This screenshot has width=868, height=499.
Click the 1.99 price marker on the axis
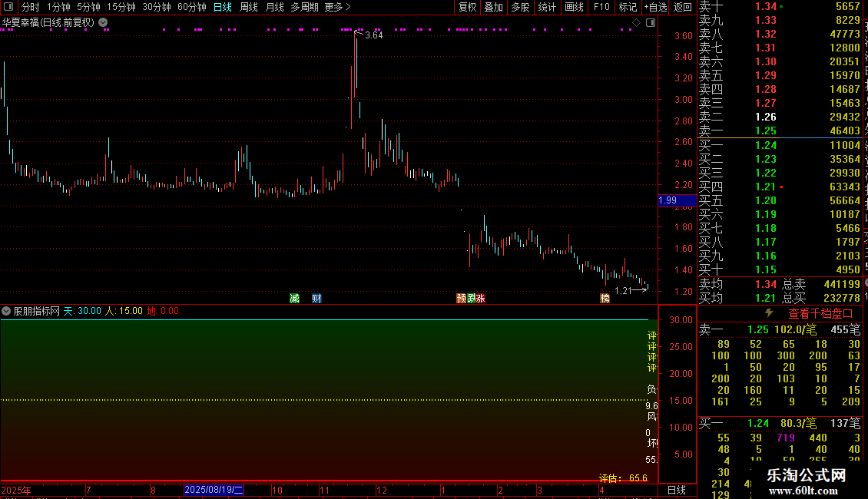(x=677, y=200)
